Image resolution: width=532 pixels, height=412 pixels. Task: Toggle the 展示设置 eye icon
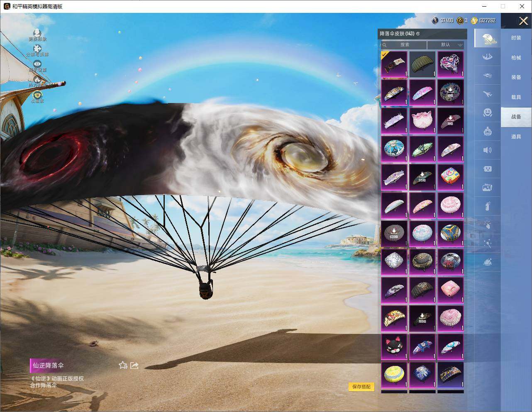point(37,64)
